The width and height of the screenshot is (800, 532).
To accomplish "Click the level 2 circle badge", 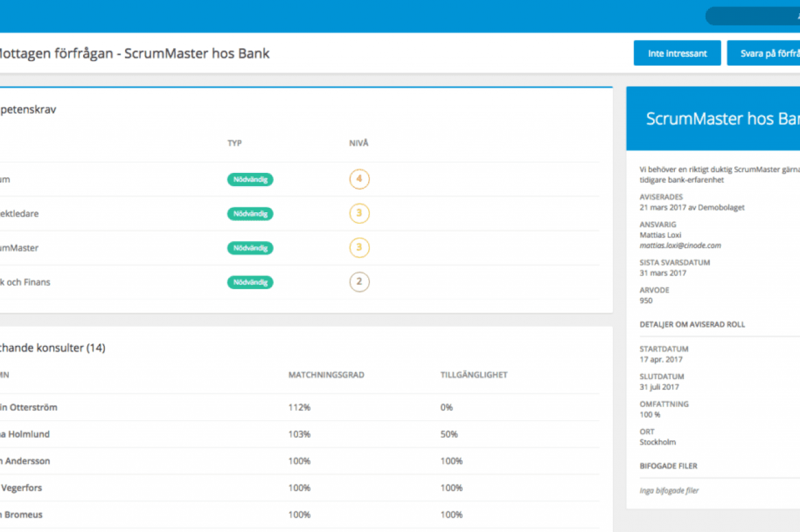I will click(x=359, y=282).
